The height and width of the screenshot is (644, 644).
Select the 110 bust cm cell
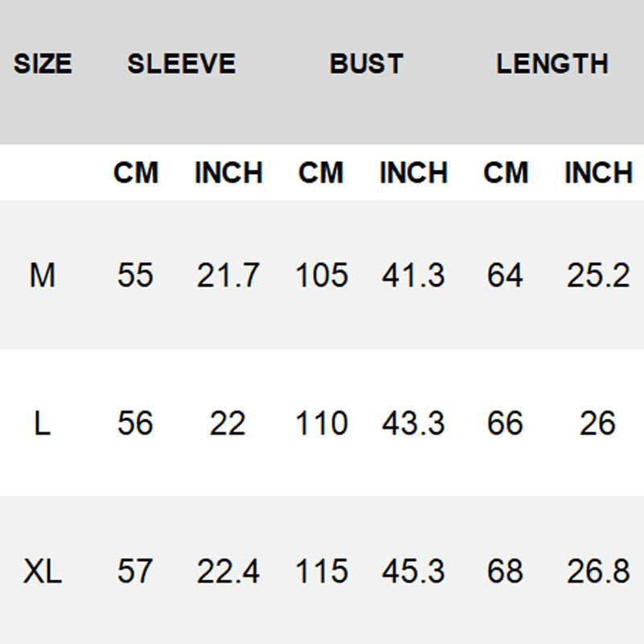pyautogui.click(x=321, y=423)
